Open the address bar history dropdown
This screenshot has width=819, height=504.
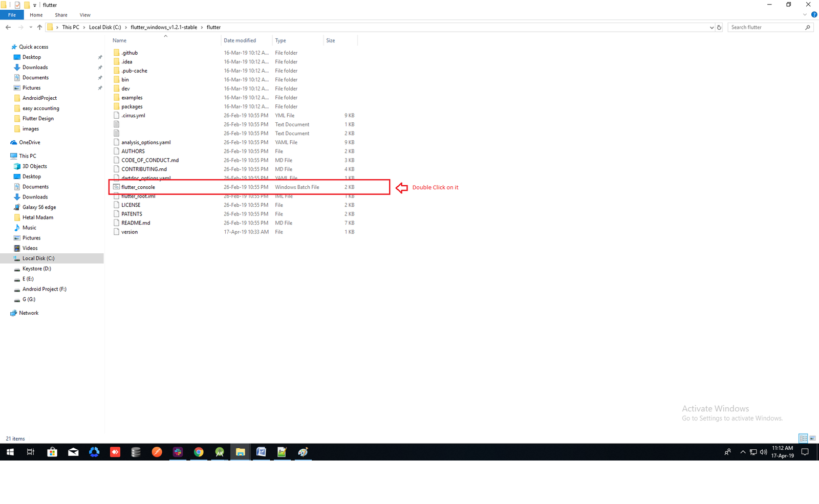pos(712,28)
